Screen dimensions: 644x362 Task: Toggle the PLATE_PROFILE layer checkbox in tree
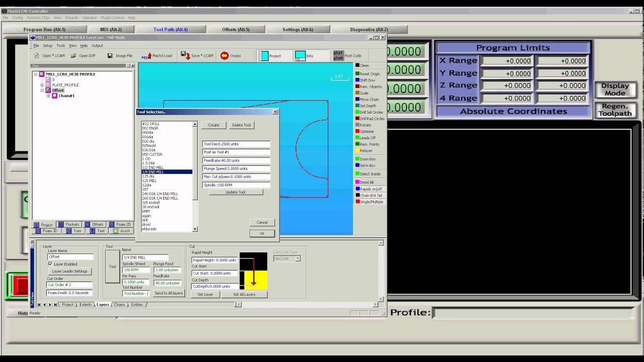(48, 85)
